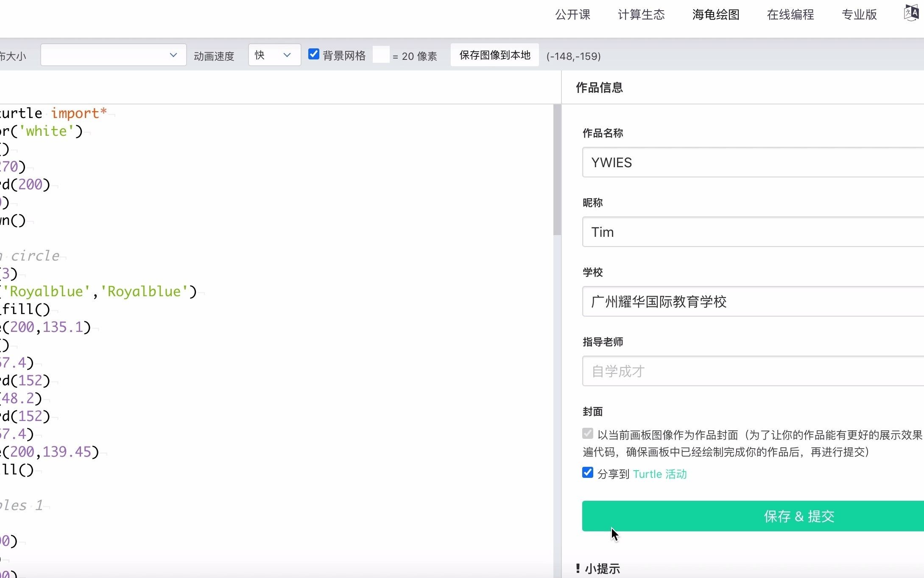Click the translate language icon

[x=911, y=13]
